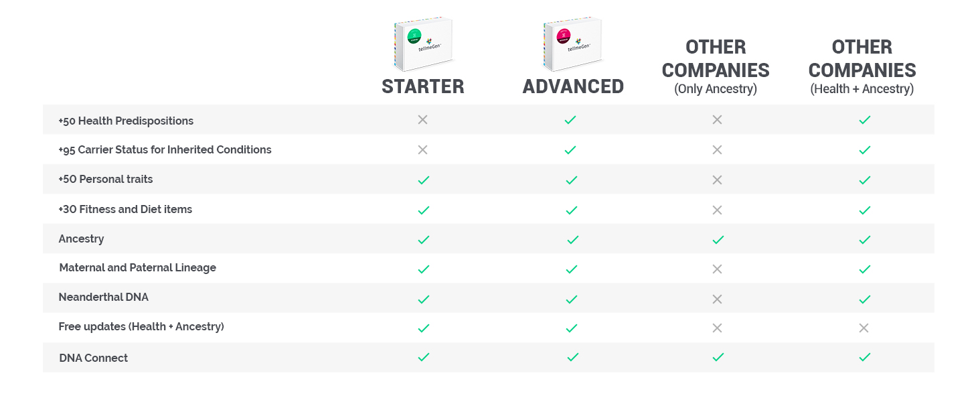Click Advanced checkmark for Health Predispositions
The image size is (980, 402).
point(570,120)
